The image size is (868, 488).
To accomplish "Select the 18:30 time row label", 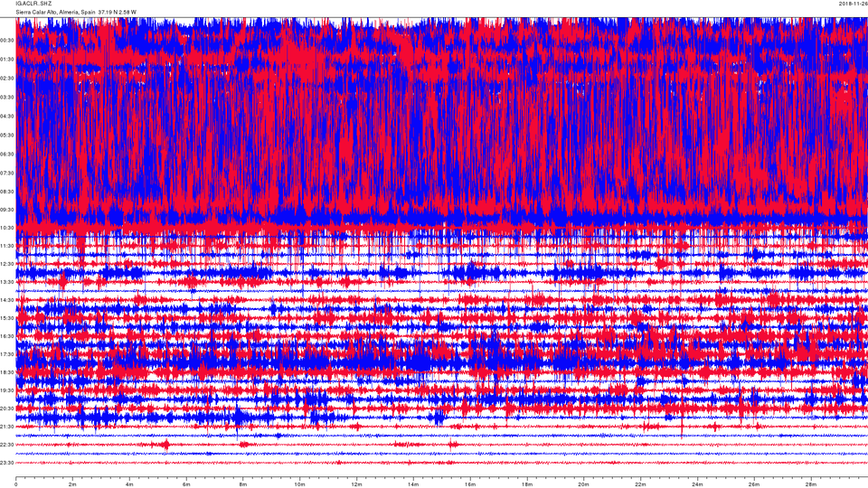I will point(7,372).
